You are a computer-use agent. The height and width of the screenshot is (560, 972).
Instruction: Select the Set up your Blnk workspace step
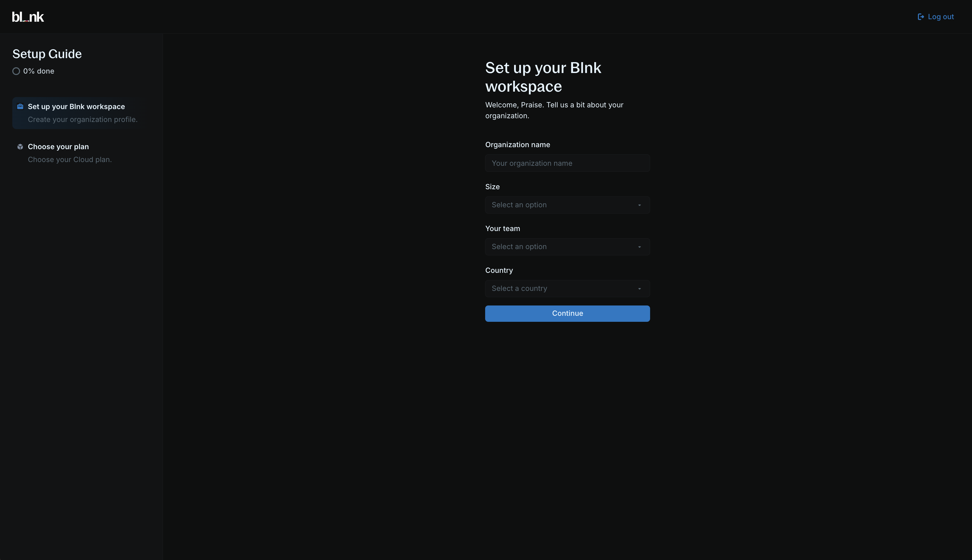pyautogui.click(x=76, y=107)
